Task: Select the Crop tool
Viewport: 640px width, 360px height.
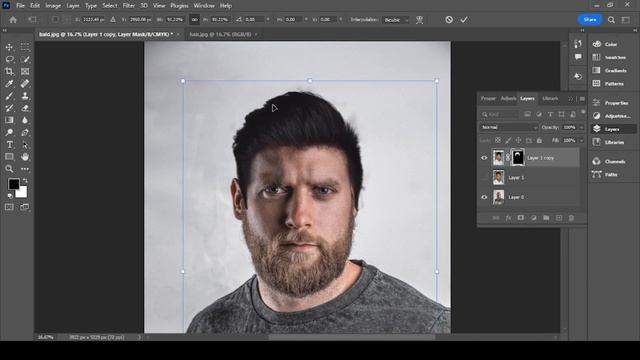Action: point(9,72)
